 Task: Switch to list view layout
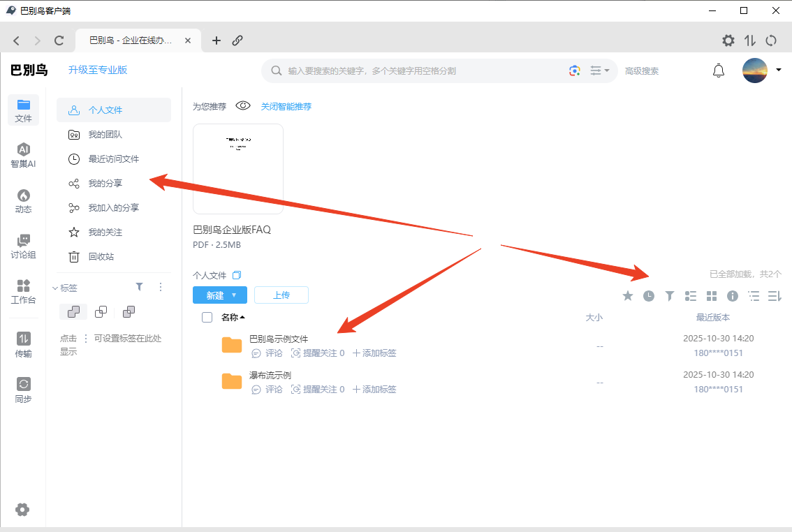point(691,296)
